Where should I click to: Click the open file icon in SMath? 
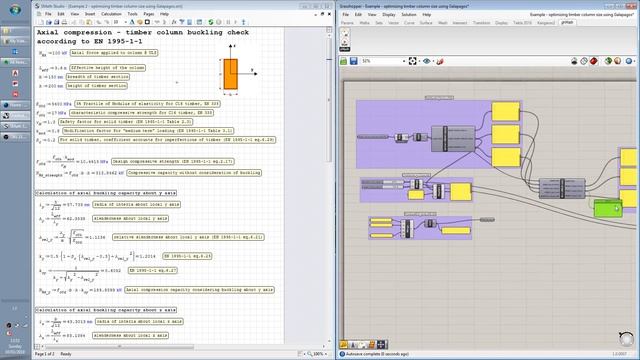[49, 22]
